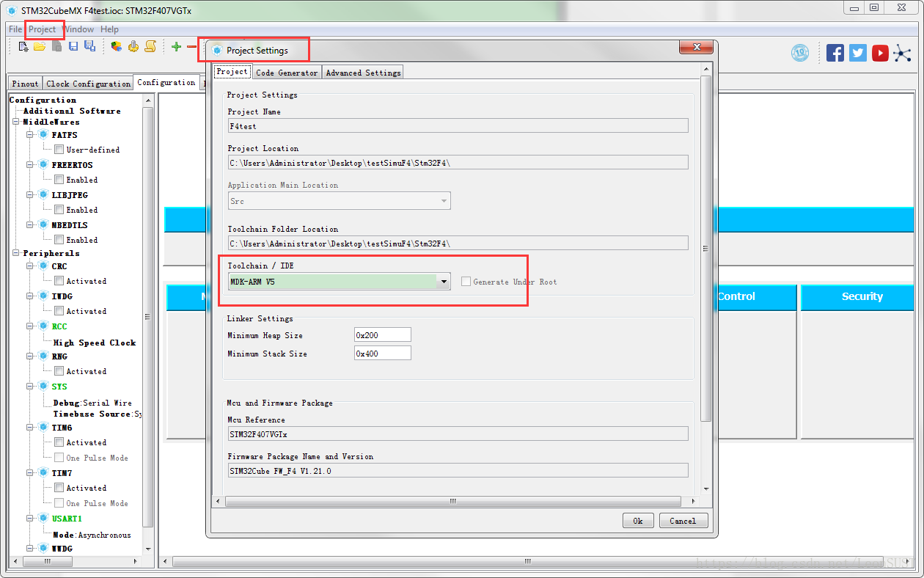Click the scroll-shaped report icon in toolbar
Viewport: 924px width, 578px height.
pos(150,46)
